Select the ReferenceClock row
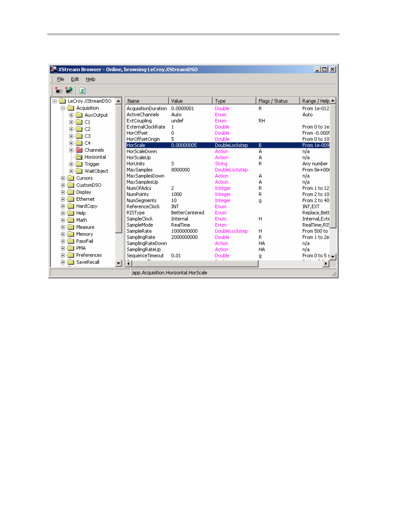 tap(227, 207)
